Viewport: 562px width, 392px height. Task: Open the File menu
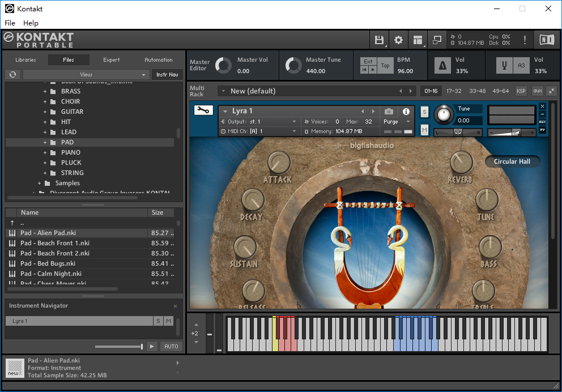10,23
